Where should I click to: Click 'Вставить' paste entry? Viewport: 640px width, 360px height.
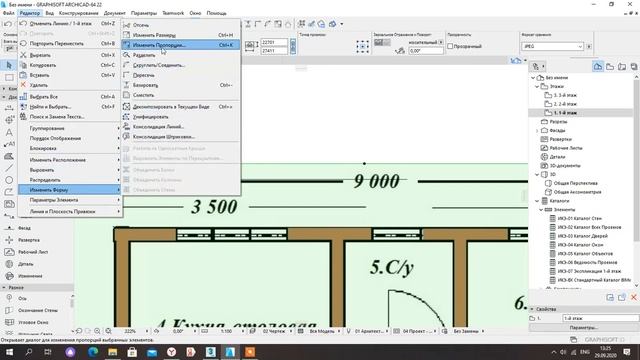point(69,75)
